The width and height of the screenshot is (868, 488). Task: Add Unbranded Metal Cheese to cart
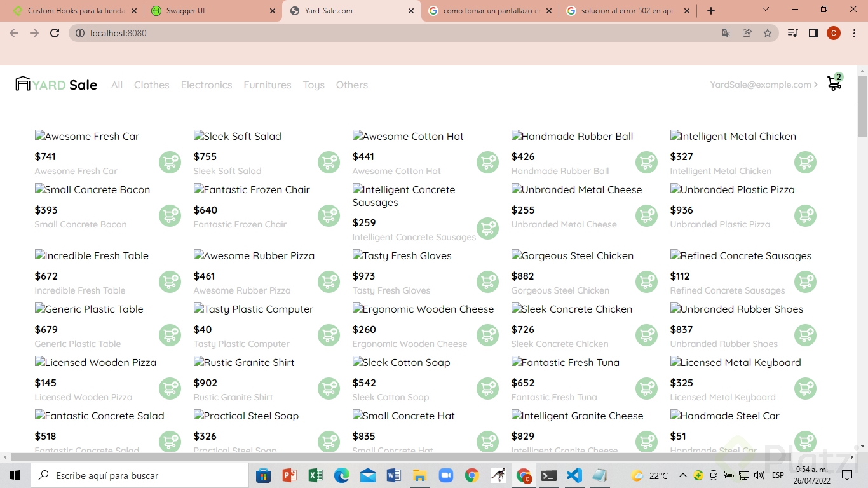click(x=646, y=216)
